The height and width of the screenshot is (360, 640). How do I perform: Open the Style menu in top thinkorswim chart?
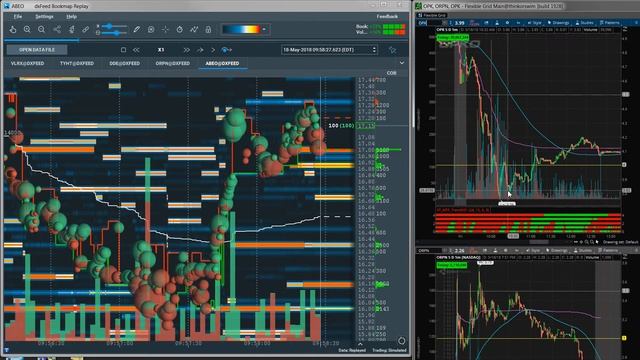coord(534,23)
